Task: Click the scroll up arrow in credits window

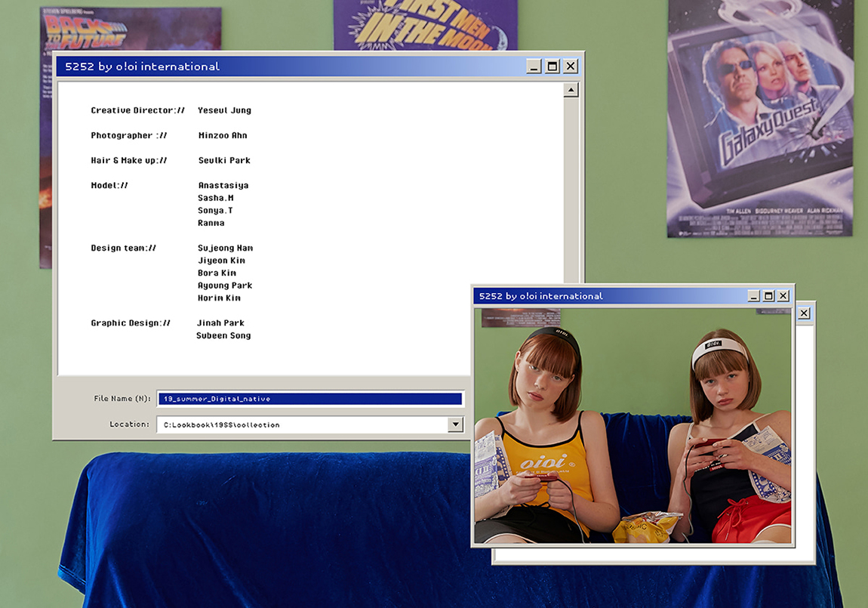Action: coord(571,90)
